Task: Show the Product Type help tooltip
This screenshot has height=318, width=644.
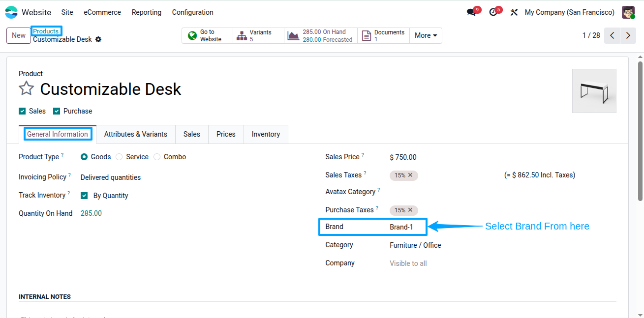Action: [x=62, y=155]
